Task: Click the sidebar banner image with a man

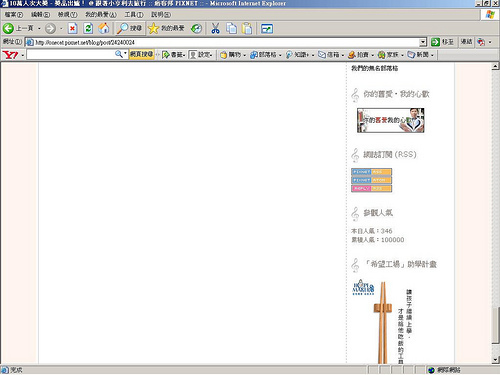Action: [x=391, y=120]
